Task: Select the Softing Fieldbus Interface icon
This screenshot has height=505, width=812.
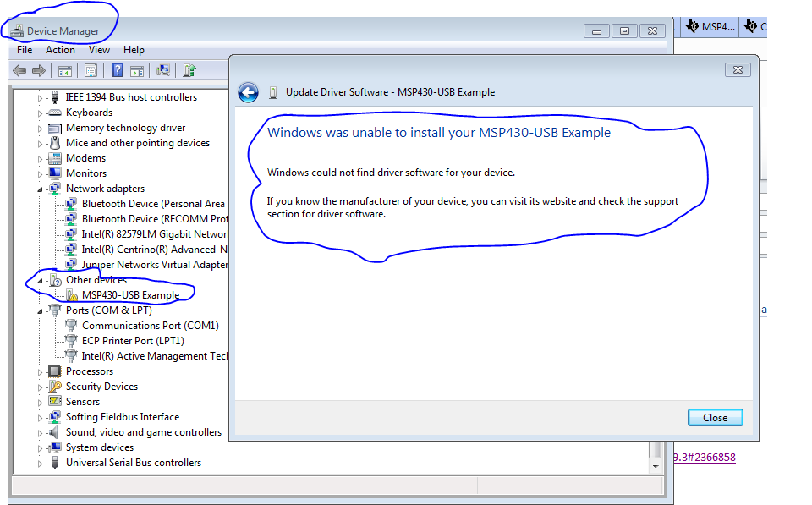Action: [x=54, y=417]
